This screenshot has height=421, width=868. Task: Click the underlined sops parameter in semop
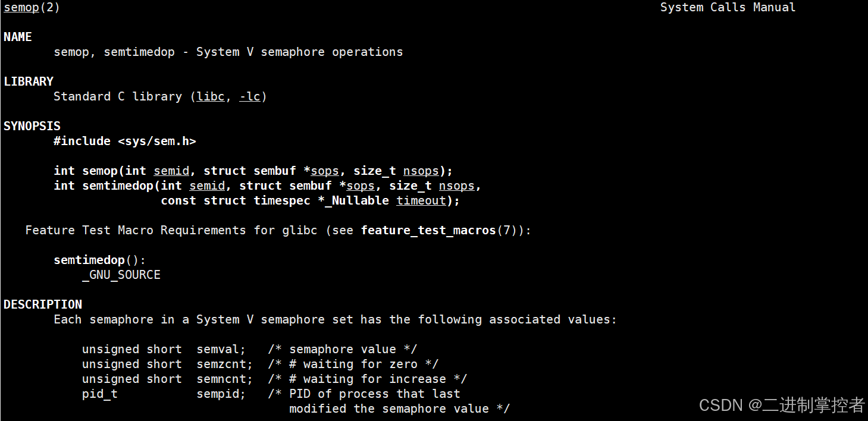click(325, 171)
